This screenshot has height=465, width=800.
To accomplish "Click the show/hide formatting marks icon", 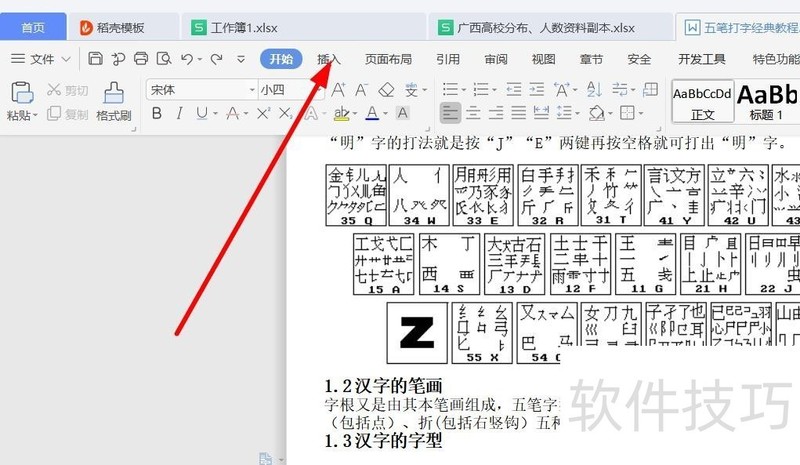I will point(619,90).
